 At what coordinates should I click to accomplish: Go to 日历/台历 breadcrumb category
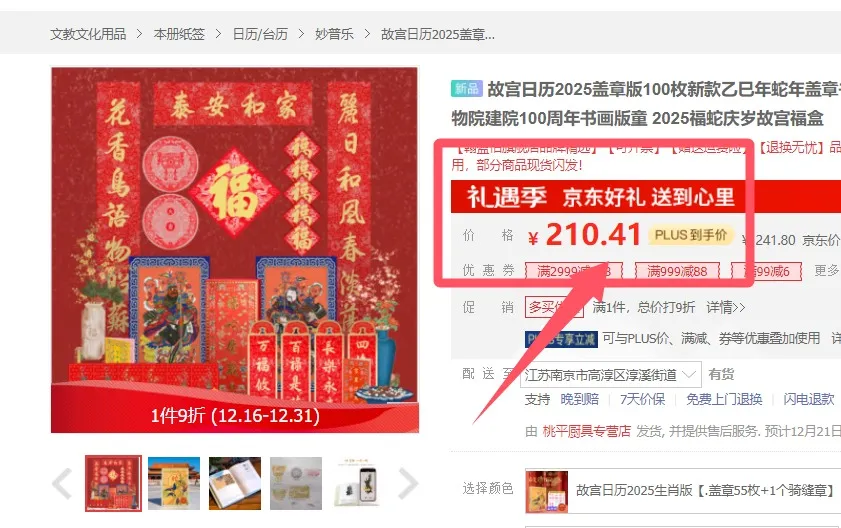tap(260, 34)
